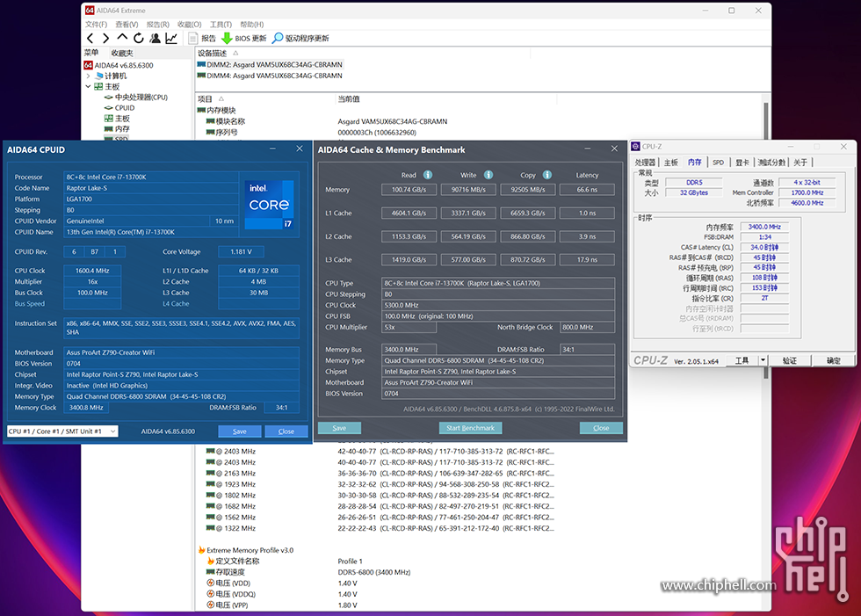Click the forward arrow in AIDA64 toolbar
861x616 pixels.
coord(106,38)
